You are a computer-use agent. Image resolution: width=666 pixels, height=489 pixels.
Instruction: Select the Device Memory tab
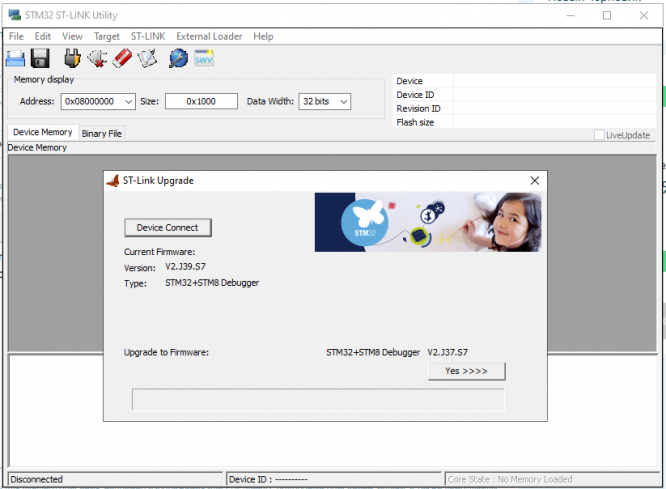tap(43, 132)
